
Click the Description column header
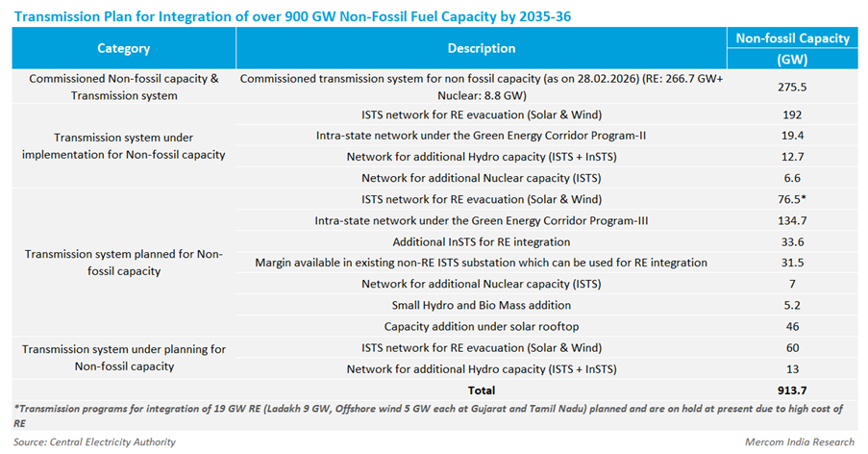point(481,48)
